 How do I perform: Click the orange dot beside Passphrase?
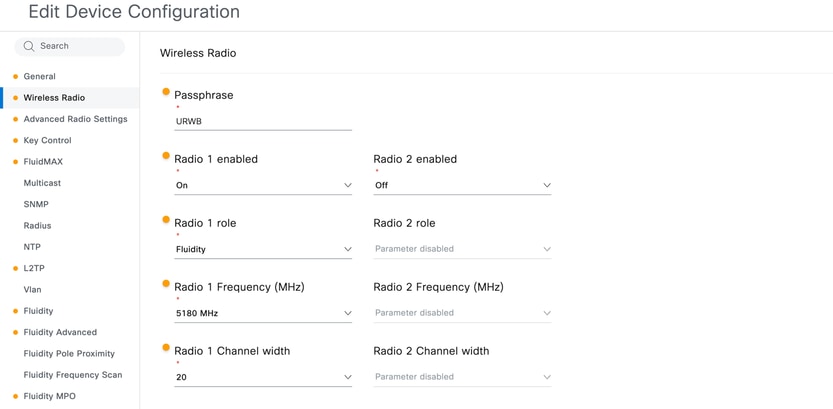click(166, 91)
